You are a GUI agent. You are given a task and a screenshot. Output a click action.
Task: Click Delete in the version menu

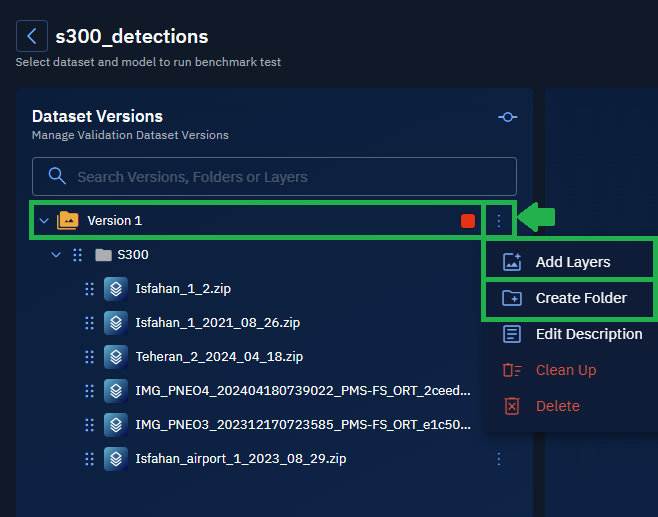click(557, 406)
